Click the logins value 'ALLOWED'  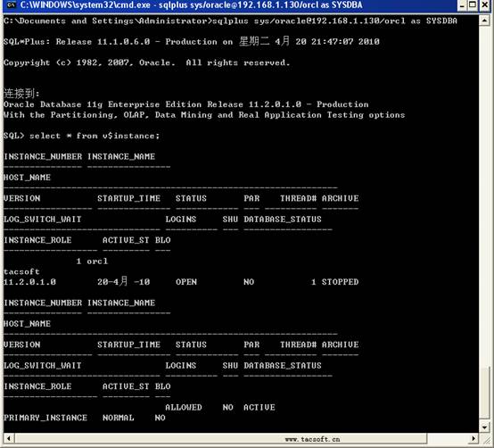(x=184, y=407)
